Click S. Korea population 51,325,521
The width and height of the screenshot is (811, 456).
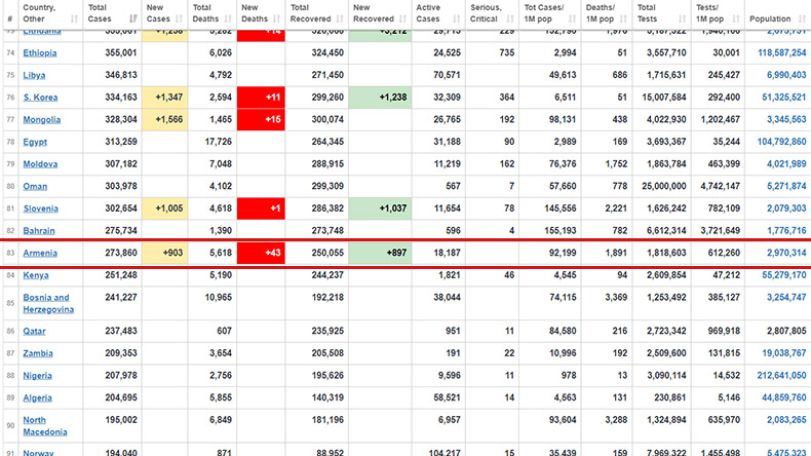784,97
